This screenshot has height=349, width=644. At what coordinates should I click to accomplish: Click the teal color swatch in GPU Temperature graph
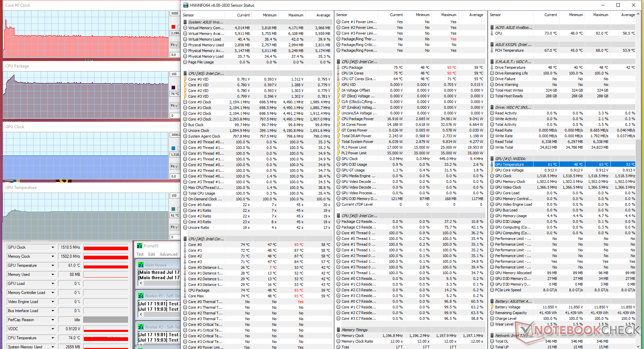[173, 209]
